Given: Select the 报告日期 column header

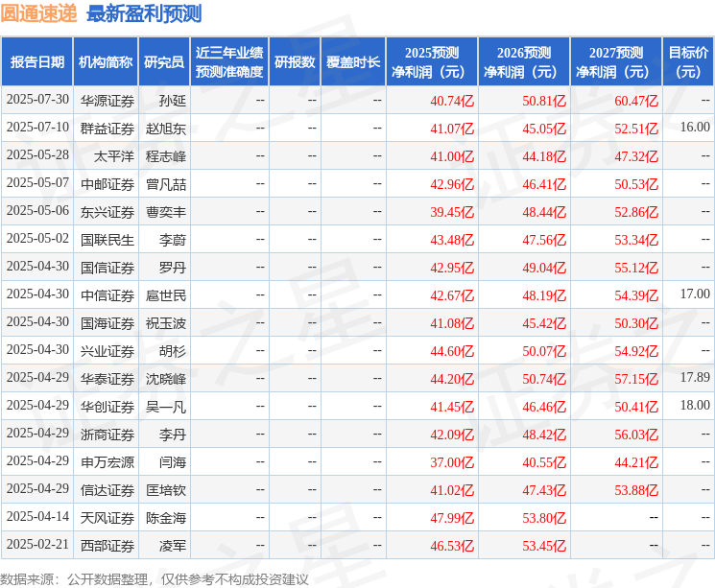Looking at the screenshot, I should pos(36,61).
